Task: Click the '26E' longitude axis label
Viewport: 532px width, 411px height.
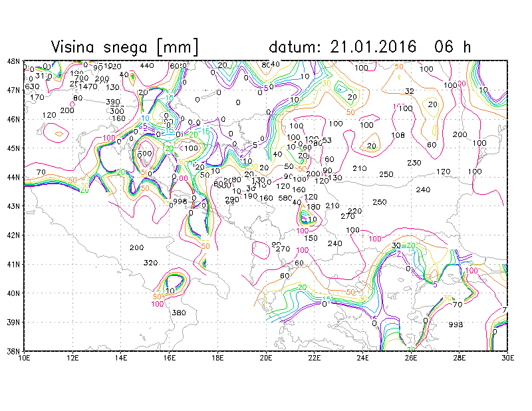Action: (411, 358)
